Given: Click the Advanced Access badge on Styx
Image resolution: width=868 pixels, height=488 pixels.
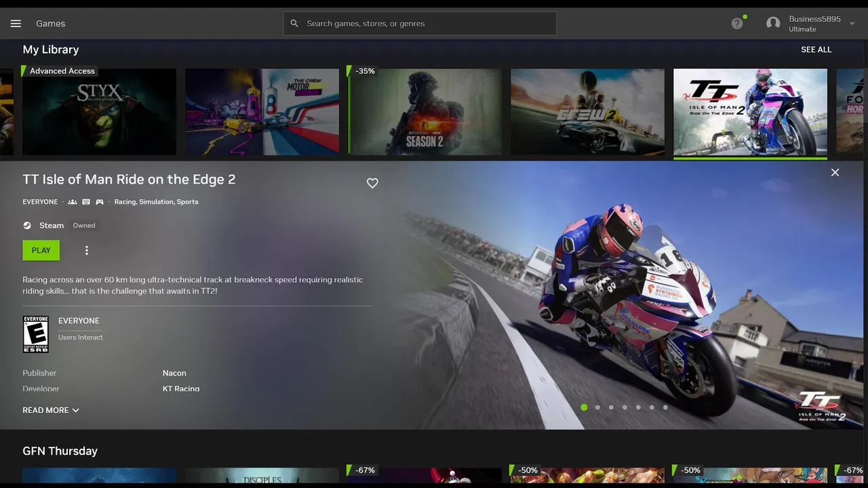Looking at the screenshot, I should click(60, 71).
